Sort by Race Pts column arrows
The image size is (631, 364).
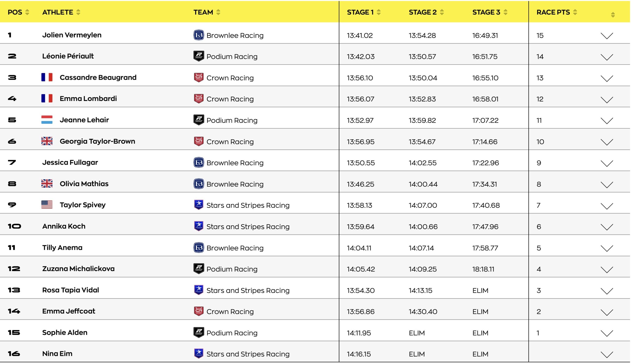[x=575, y=12]
